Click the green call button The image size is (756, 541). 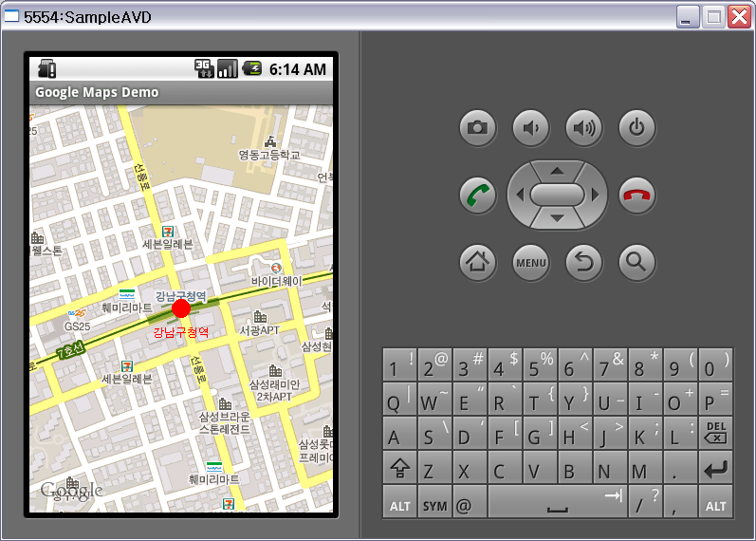(477, 196)
